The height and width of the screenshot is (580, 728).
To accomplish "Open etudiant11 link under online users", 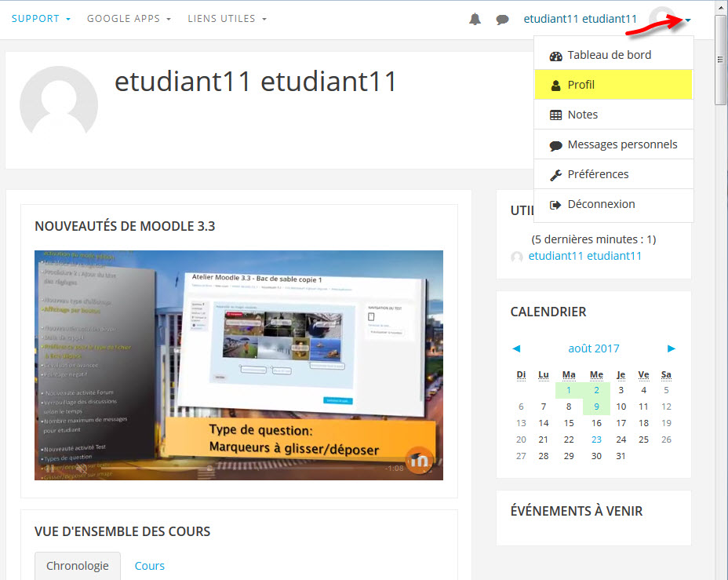I will click(584, 256).
